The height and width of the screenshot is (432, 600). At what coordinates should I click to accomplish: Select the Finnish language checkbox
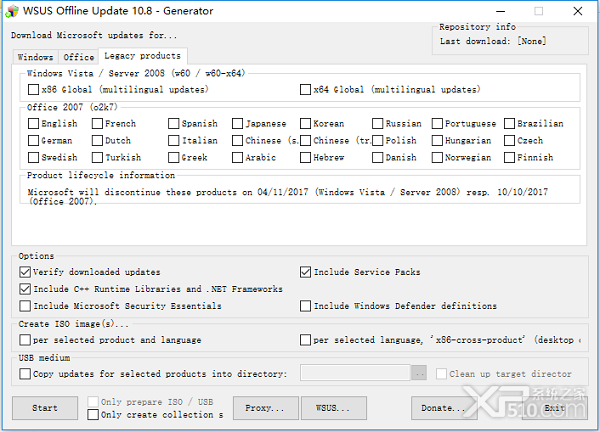[509, 157]
